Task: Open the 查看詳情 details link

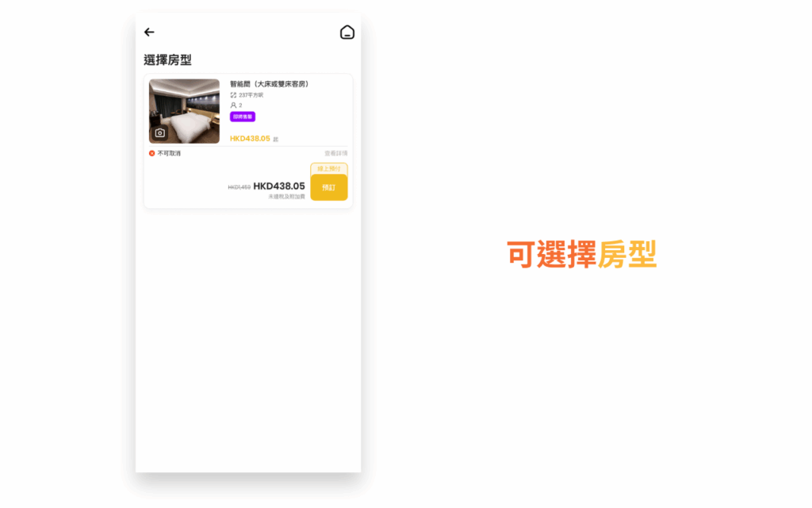Action: pyautogui.click(x=335, y=153)
